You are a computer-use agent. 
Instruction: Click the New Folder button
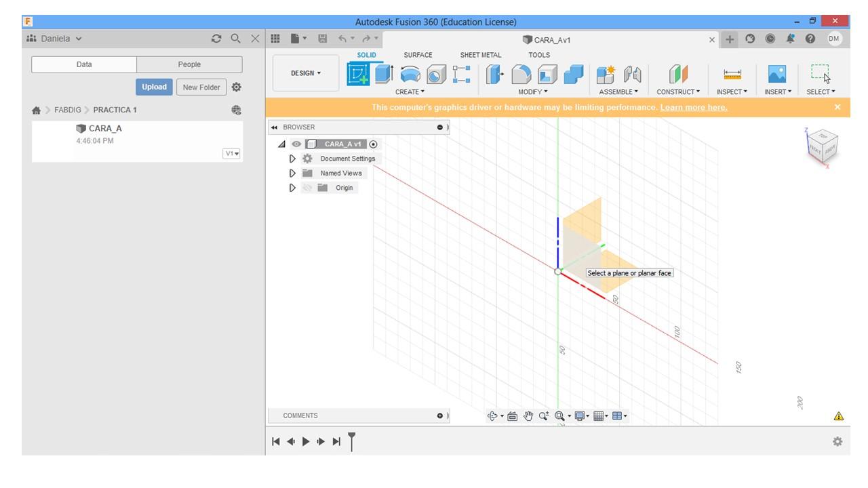pos(201,87)
